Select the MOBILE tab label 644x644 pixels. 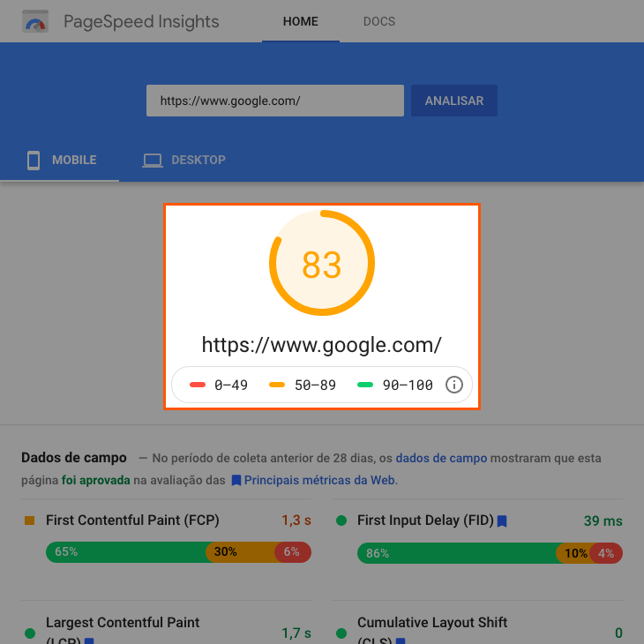74,160
